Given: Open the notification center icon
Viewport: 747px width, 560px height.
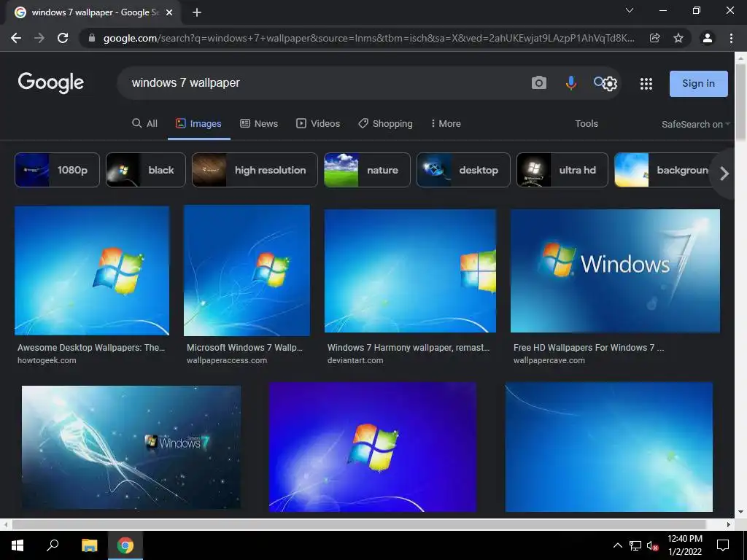Looking at the screenshot, I should click(723, 545).
